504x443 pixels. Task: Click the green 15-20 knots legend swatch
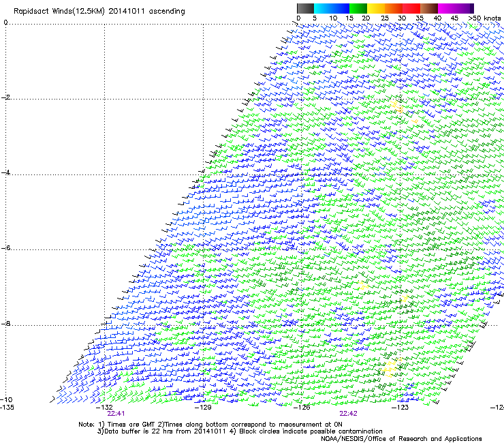click(x=358, y=8)
